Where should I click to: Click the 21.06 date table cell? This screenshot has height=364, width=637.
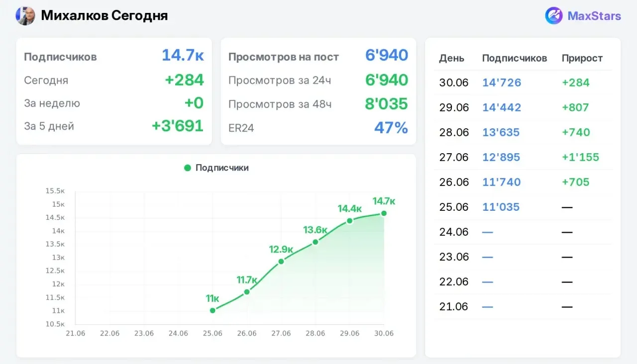click(454, 306)
